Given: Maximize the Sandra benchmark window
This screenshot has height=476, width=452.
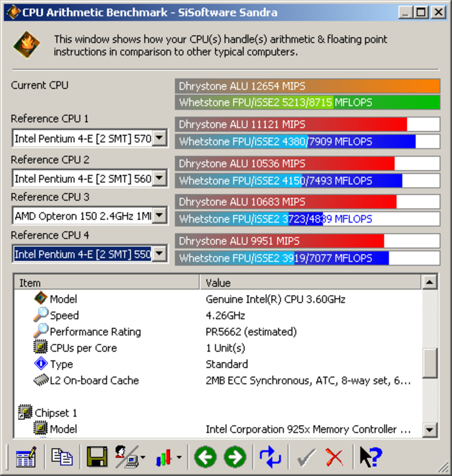Looking at the screenshot, I should [421, 13].
